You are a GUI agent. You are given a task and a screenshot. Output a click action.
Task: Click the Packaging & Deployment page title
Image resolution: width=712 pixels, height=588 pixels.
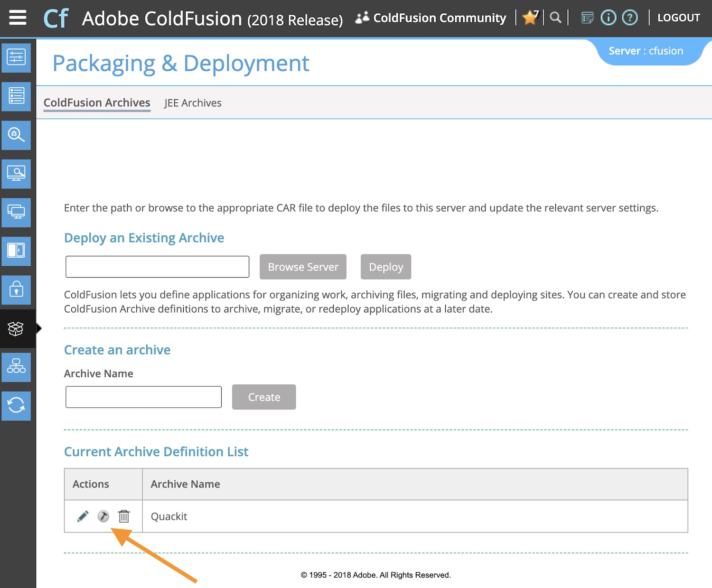pyautogui.click(x=181, y=63)
